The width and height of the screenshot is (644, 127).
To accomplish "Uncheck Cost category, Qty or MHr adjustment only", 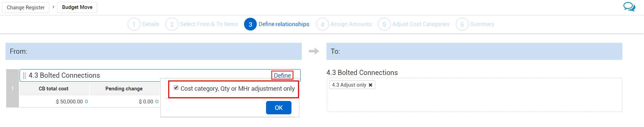I will point(176,88).
